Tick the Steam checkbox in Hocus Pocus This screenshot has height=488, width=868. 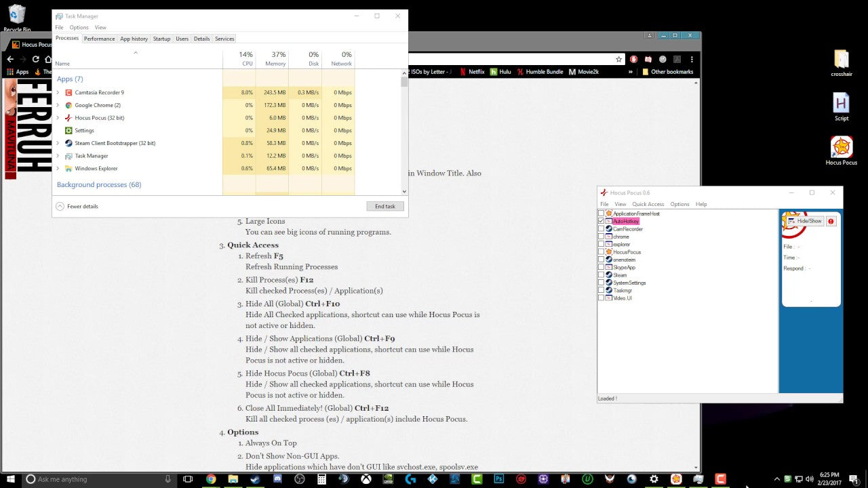point(601,275)
